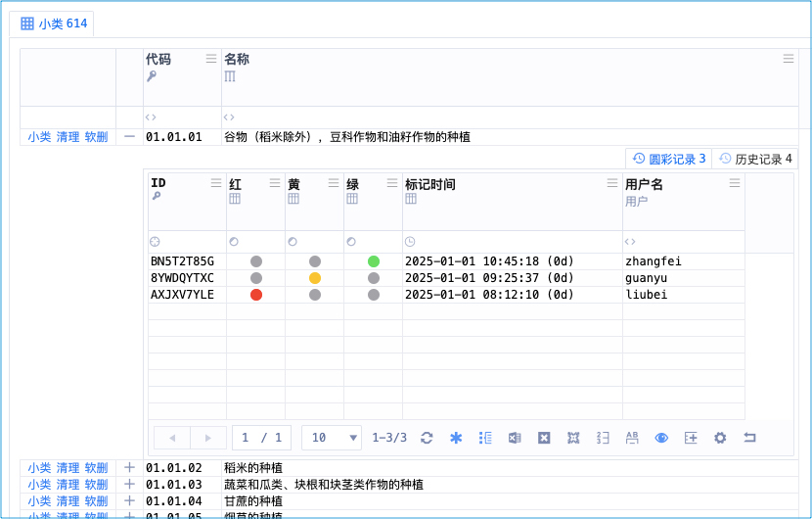Image resolution: width=812 pixels, height=519 pixels.
Task: Click the numbered-list icon in toolbar
Action: click(x=603, y=438)
